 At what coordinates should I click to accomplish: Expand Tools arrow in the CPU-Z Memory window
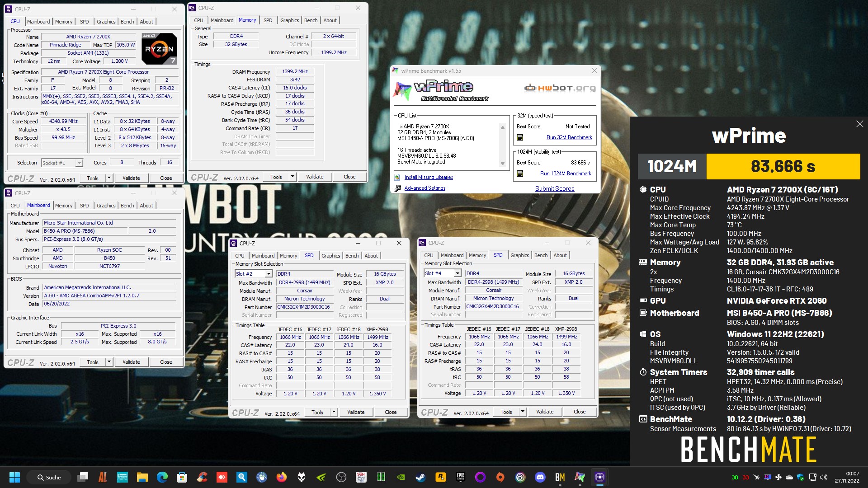tap(292, 177)
